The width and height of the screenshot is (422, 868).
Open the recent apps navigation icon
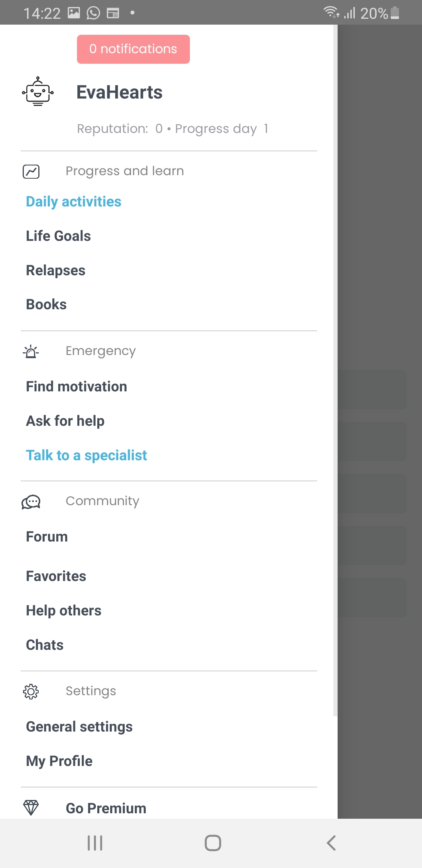[x=95, y=843]
